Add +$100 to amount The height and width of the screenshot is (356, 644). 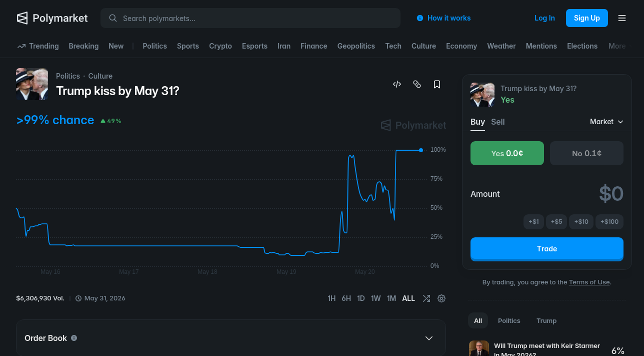(x=609, y=221)
